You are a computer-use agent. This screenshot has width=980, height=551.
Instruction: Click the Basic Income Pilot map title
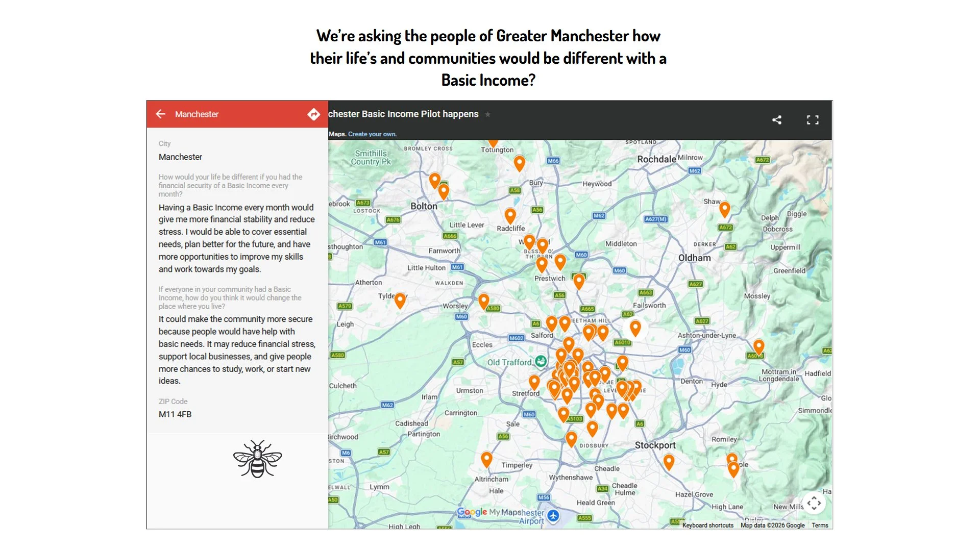(x=403, y=114)
